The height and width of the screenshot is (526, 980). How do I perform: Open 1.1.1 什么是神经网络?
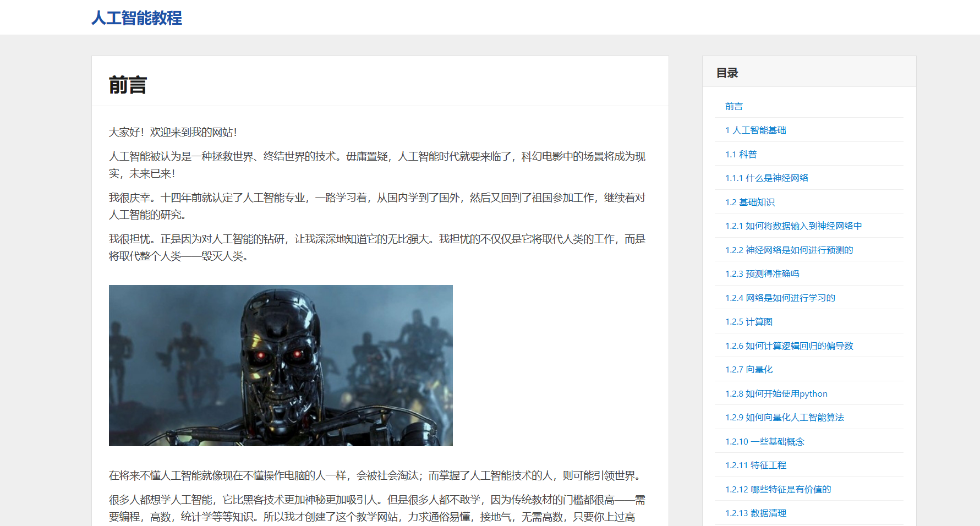click(767, 178)
